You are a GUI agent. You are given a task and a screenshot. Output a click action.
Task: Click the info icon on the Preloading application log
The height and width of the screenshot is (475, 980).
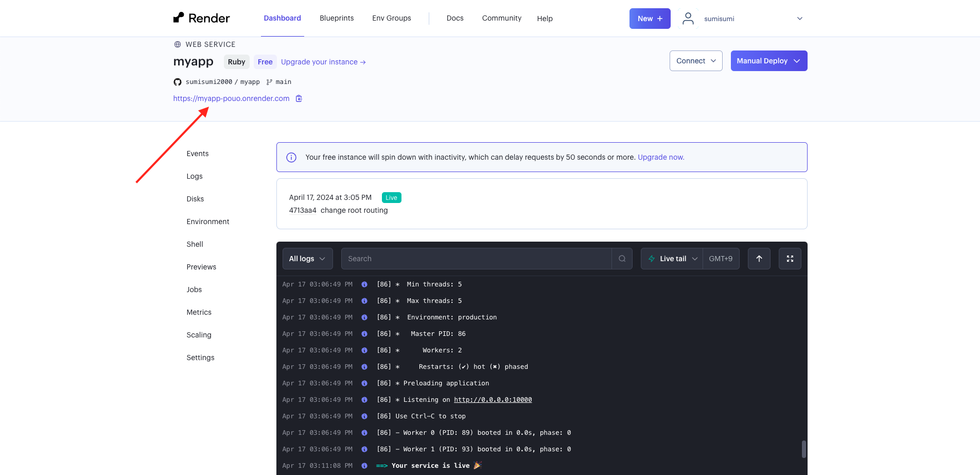[x=364, y=383]
